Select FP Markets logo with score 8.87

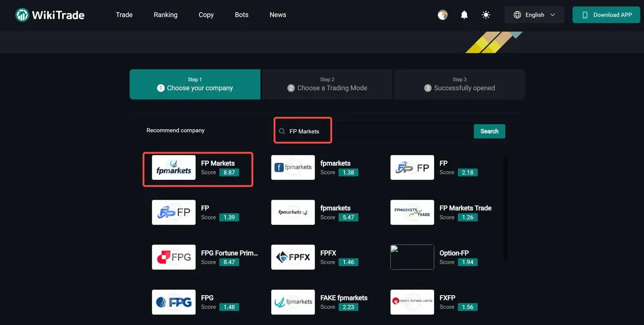tap(174, 168)
